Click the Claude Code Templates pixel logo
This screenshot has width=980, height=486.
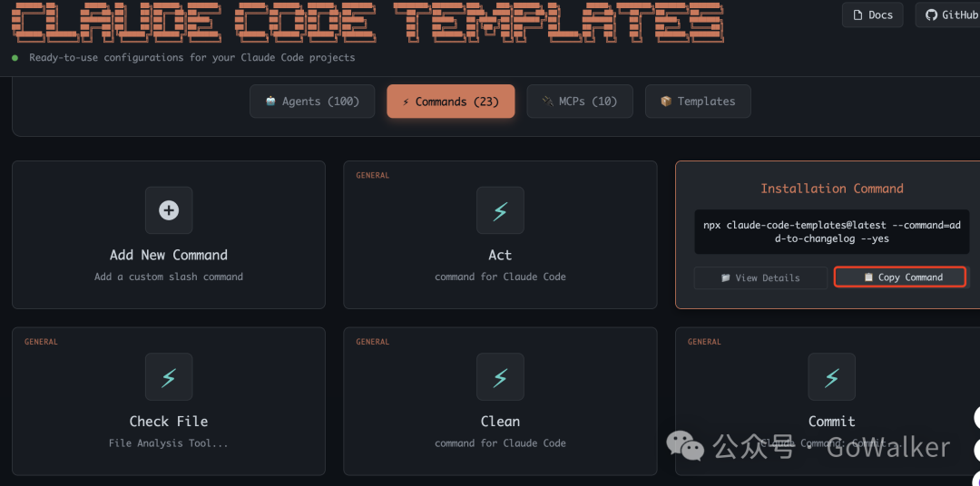tap(367, 23)
